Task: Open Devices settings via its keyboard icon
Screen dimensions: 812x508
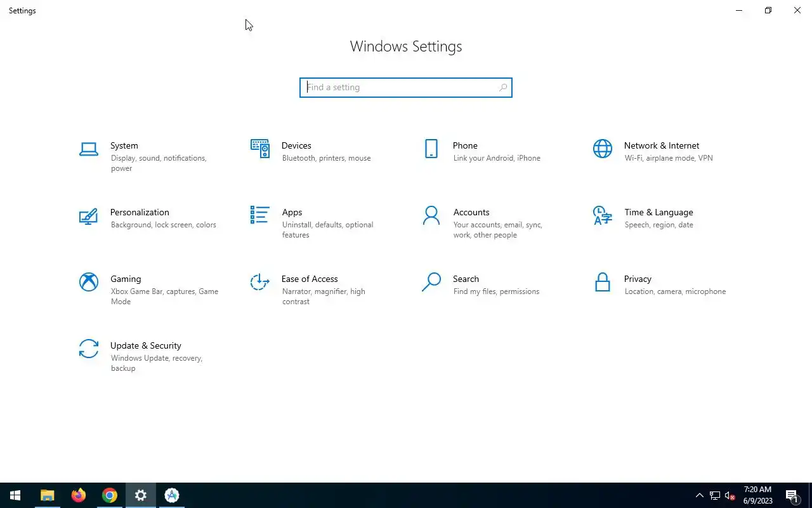Action: (x=260, y=149)
